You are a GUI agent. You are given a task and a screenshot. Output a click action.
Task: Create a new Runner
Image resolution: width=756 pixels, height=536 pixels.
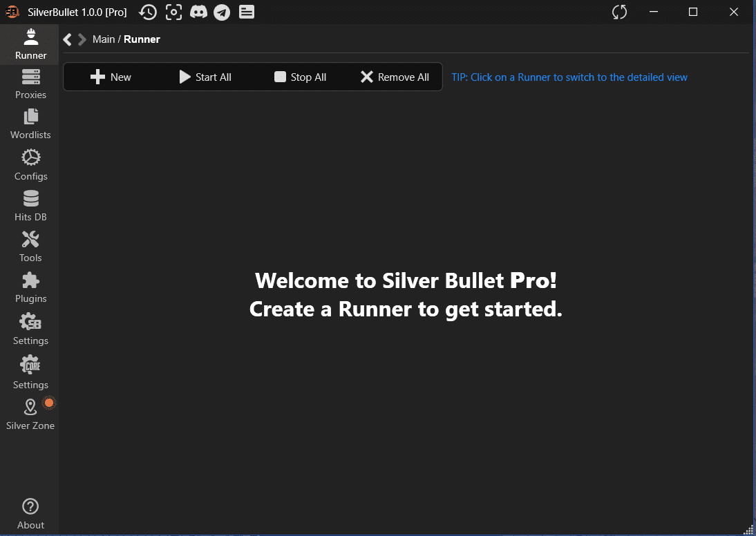(x=111, y=77)
